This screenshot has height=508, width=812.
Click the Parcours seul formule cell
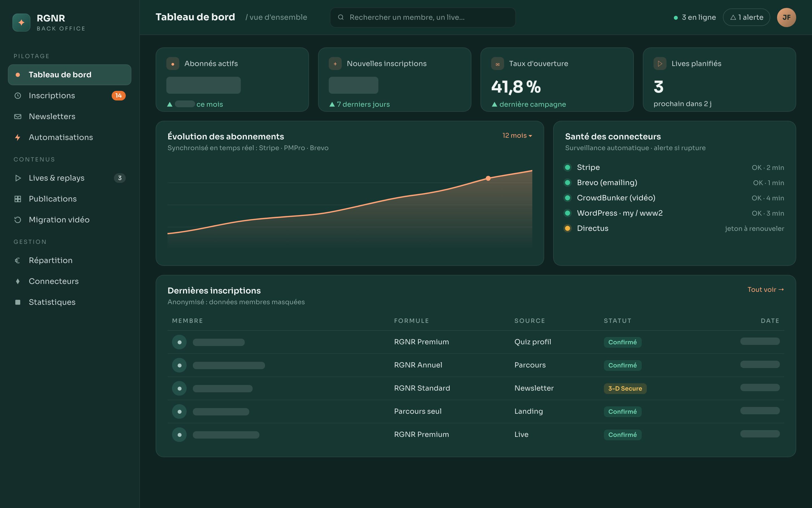pos(418,411)
